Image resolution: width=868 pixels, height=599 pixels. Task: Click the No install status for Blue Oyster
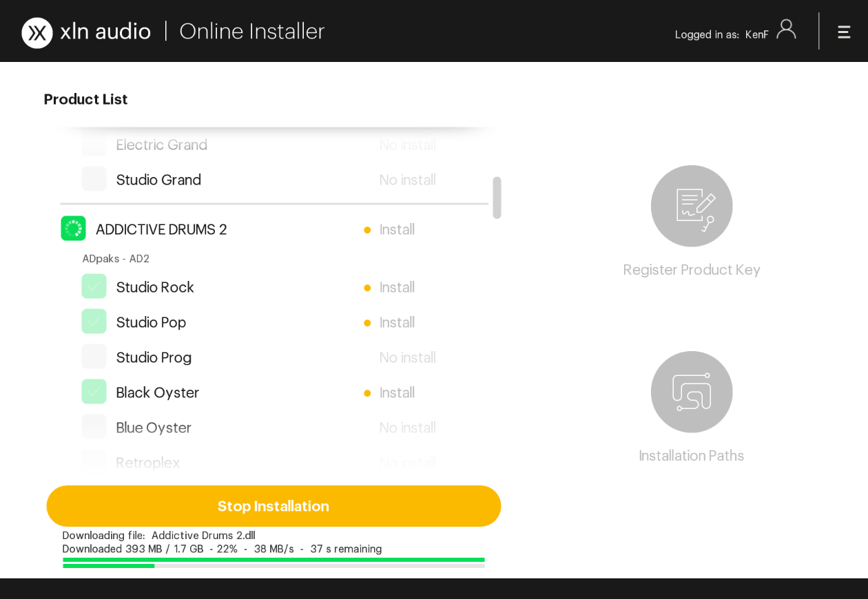[408, 428]
